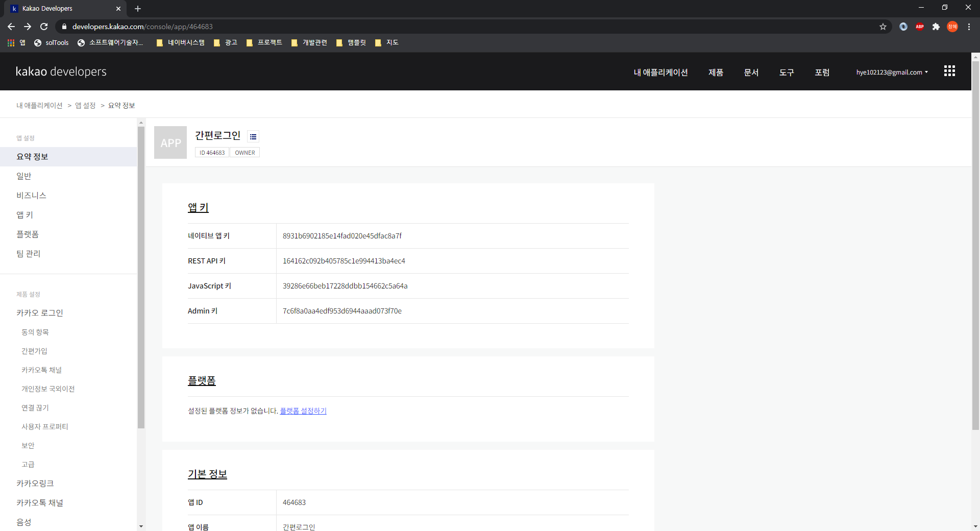The height and width of the screenshot is (531, 980).
Task: Open the 프로젝트 bookmark folder
Action: point(264,42)
